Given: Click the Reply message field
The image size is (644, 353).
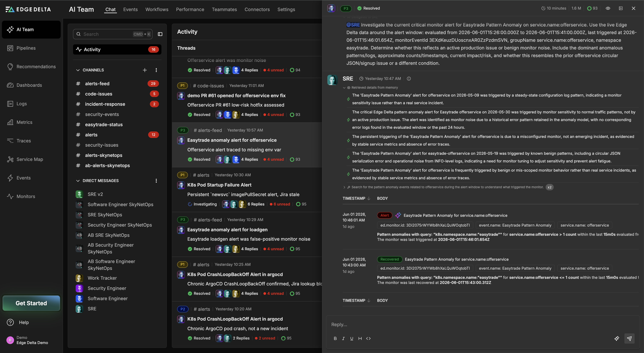Looking at the screenshot, I should point(483,324).
